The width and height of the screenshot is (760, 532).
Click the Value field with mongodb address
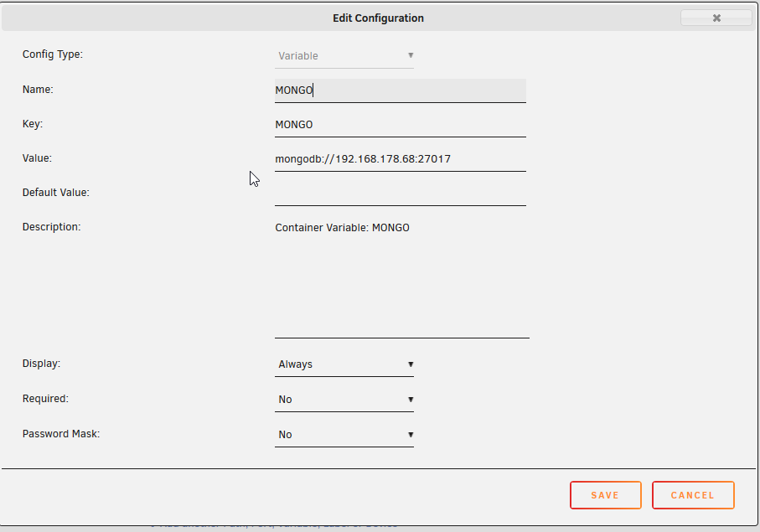(x=401, y=159)
